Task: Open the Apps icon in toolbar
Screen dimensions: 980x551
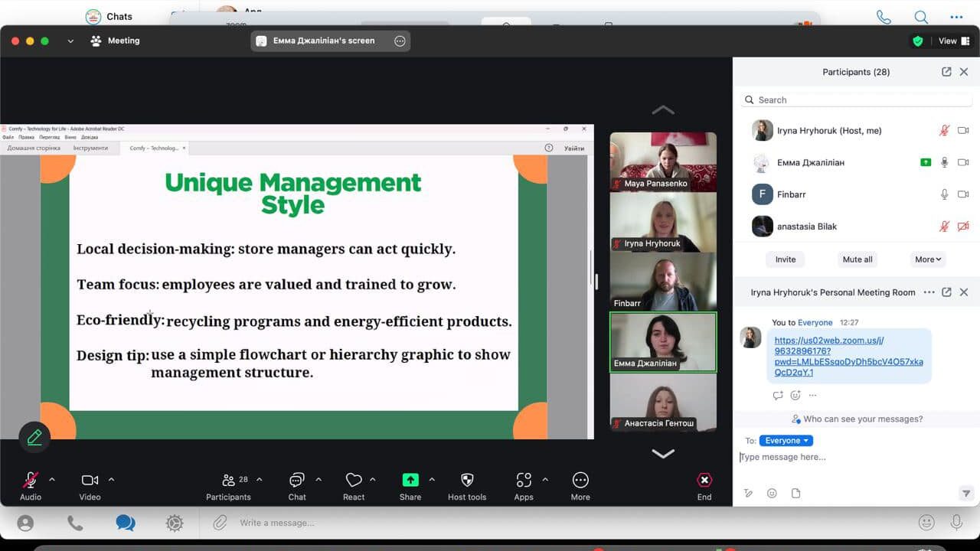Action: tap(524, 480)
